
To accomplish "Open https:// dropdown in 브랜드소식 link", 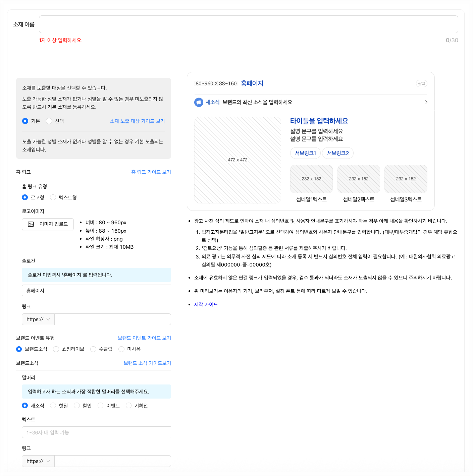I will tap(38, 461).
